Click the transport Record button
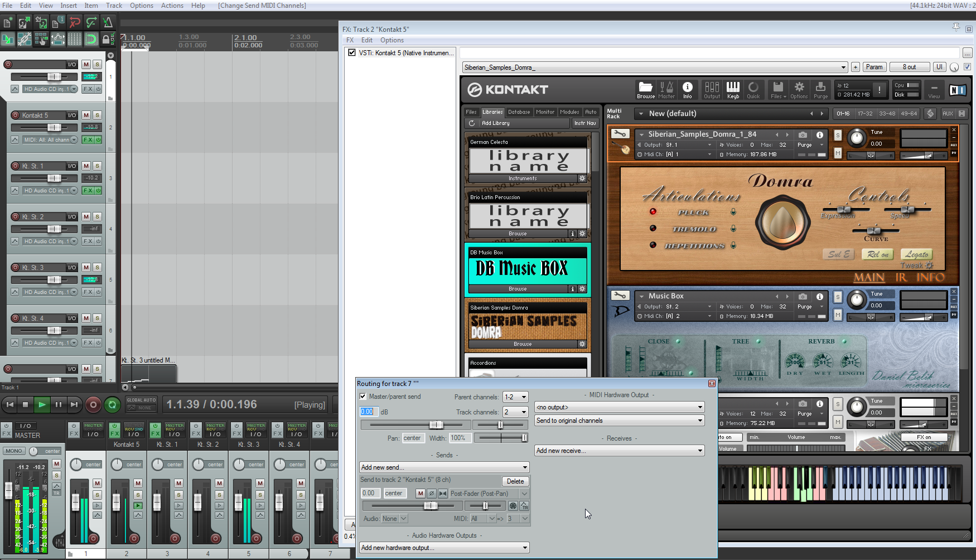 (93, 404)
